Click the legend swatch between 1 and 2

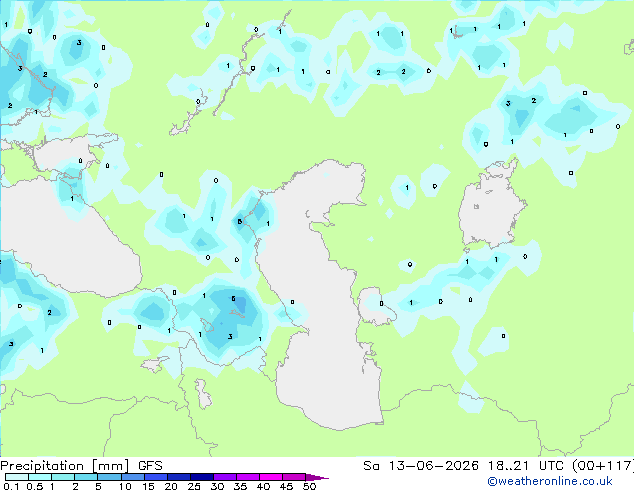(x=63, y=477)
